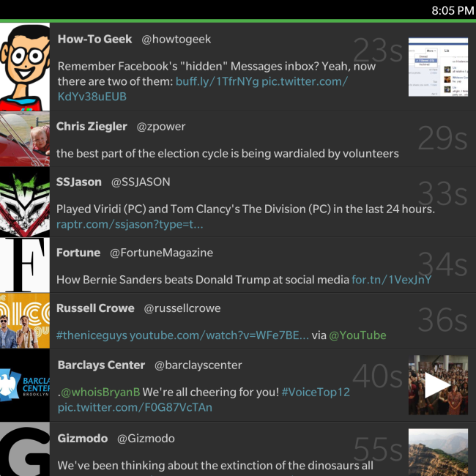Select the Barclays Center author name

pos(101,365)
